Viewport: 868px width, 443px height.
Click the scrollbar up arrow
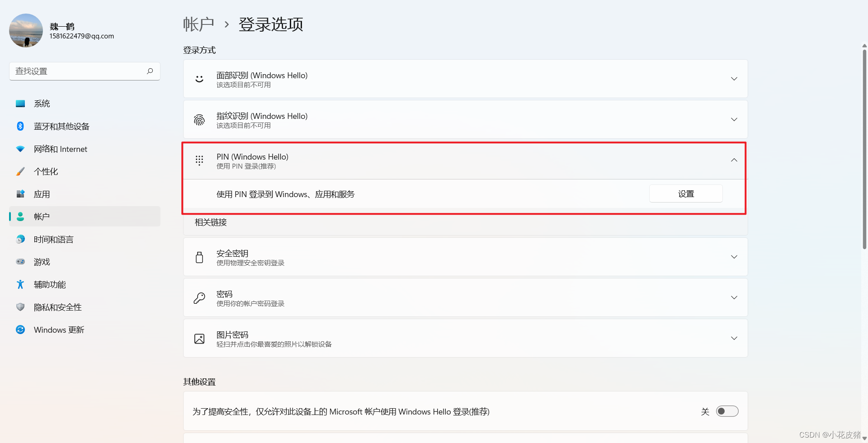click(x=864, y=46)
